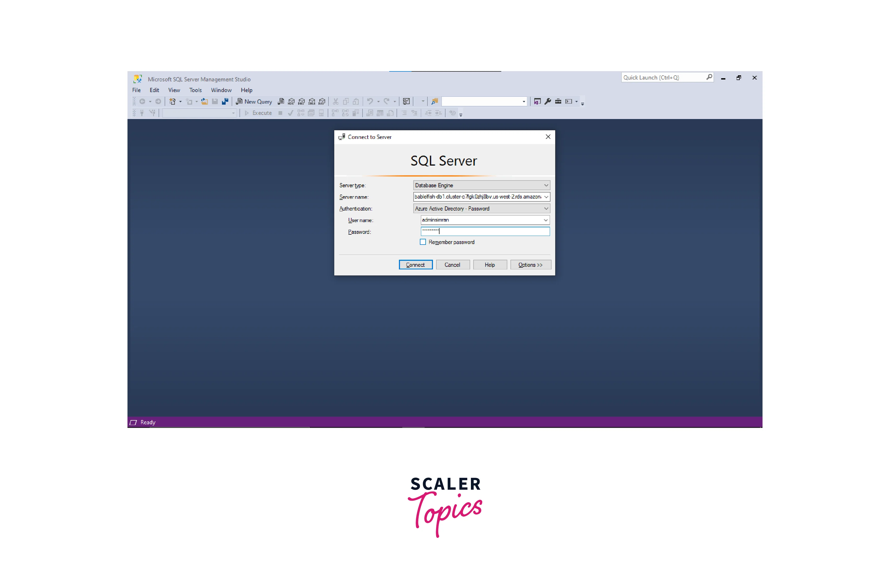890x588 pixels.
Task: Click the Find in Files icon
Action: pos(435,102)
